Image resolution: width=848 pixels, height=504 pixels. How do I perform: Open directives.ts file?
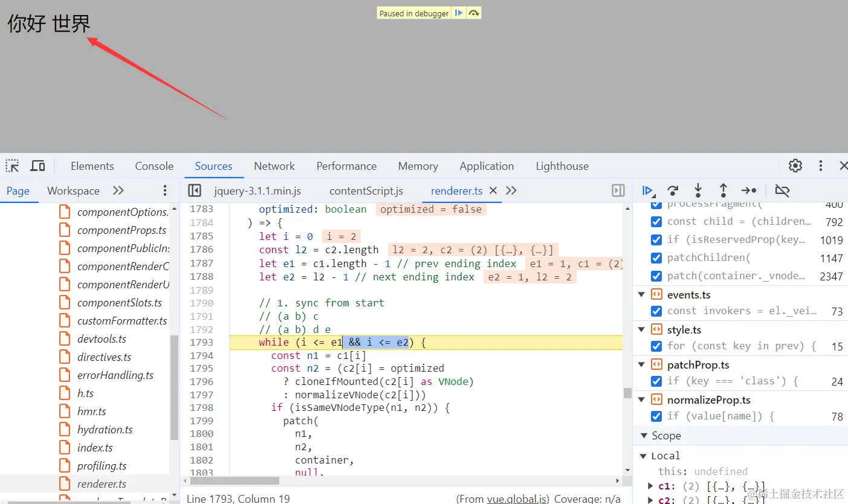coord(104,357)
